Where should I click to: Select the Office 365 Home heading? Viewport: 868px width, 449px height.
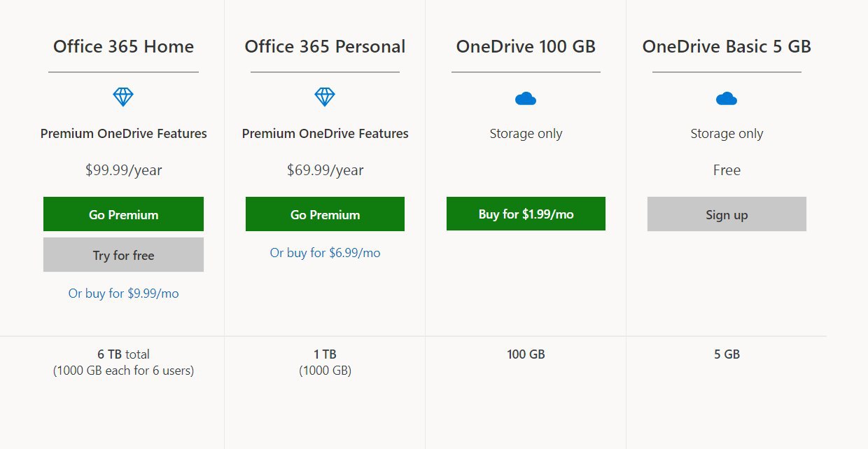click(123, 47)
